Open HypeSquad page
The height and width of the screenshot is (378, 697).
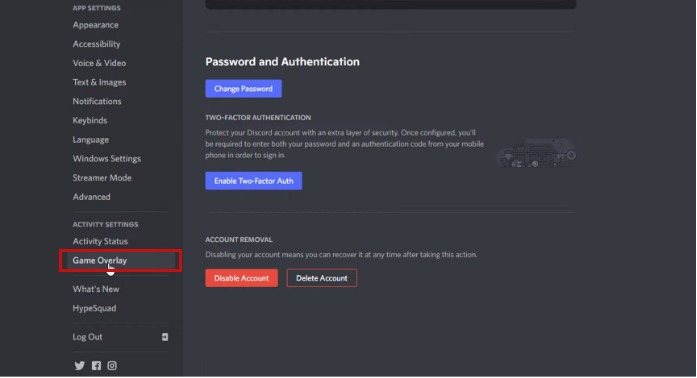(94, 308)
